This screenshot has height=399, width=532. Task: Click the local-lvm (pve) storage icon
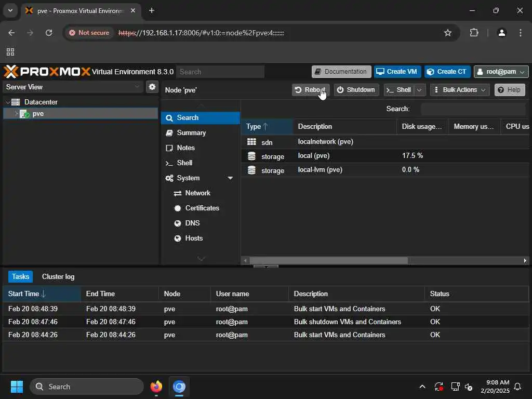(251, 170)
